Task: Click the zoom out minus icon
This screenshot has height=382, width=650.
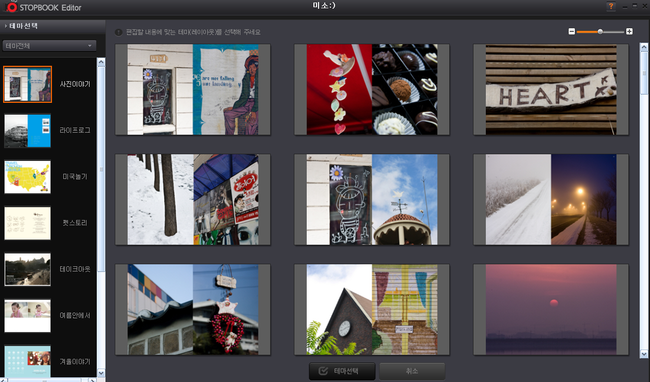Action: tap(572, 31)
